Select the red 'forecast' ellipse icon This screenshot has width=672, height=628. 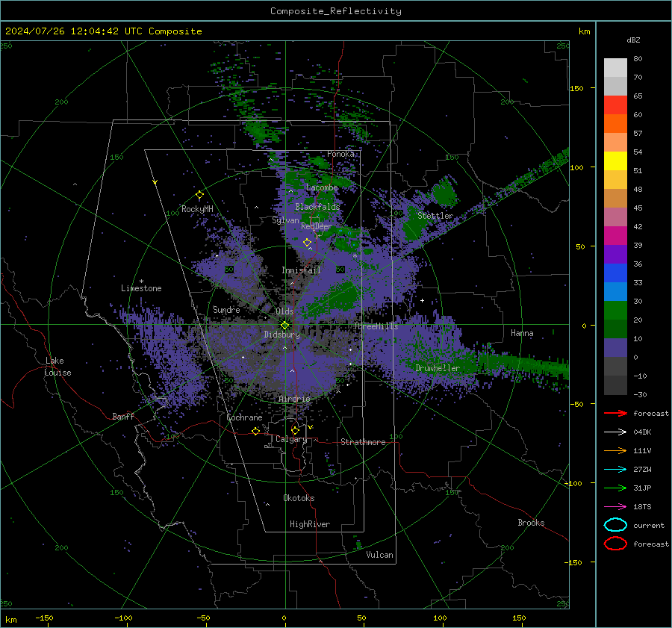click(x=615, y=544)
